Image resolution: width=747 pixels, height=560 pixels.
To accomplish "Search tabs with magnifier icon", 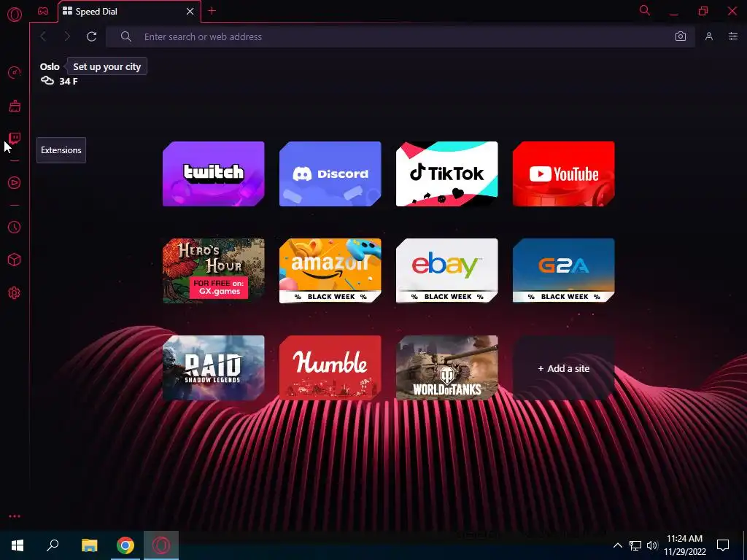I will [645, 10].
